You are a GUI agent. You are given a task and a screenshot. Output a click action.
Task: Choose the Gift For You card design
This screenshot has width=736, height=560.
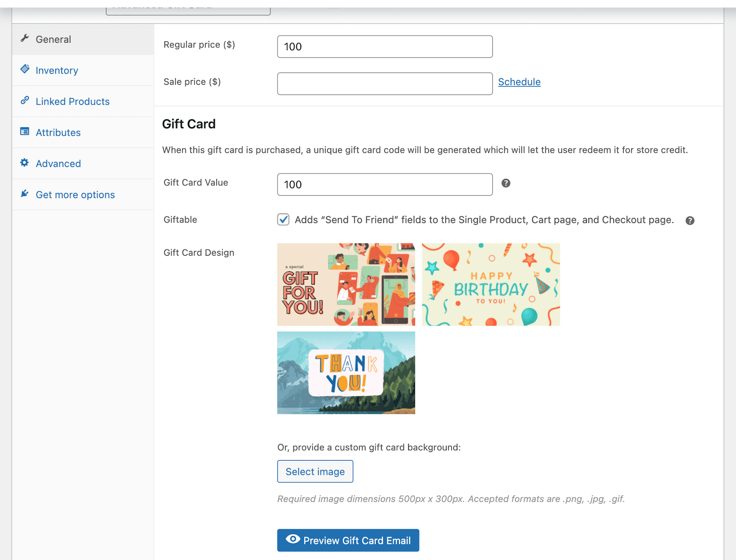(x=346, y=285)
